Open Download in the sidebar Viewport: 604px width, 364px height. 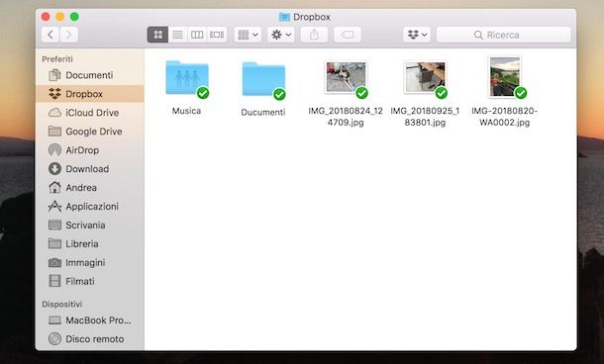pos(89,169)
